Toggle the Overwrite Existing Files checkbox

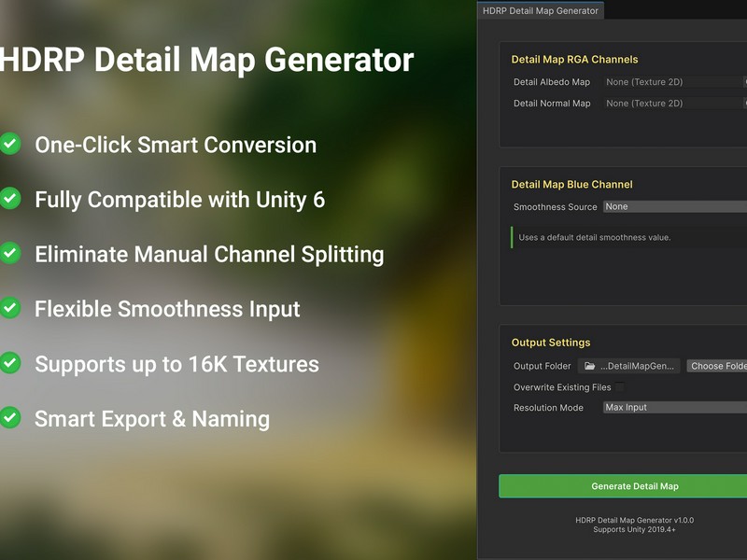click(619, 387)
